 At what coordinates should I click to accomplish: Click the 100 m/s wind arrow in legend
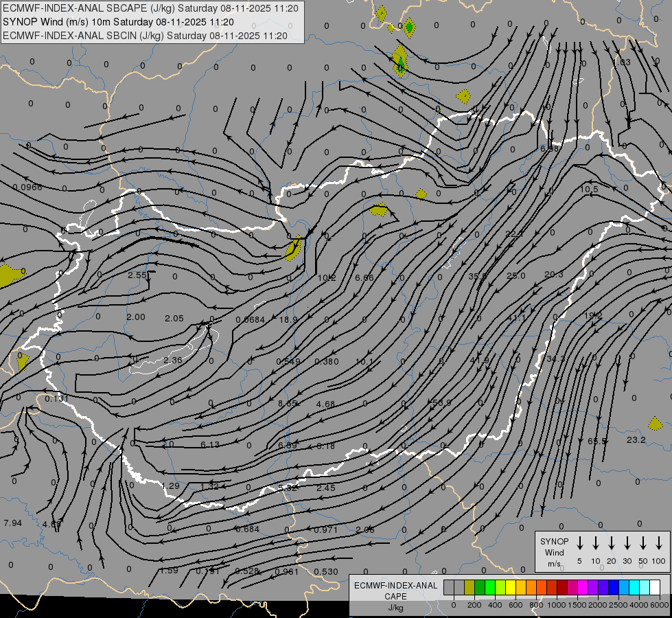tap(659, 542)
